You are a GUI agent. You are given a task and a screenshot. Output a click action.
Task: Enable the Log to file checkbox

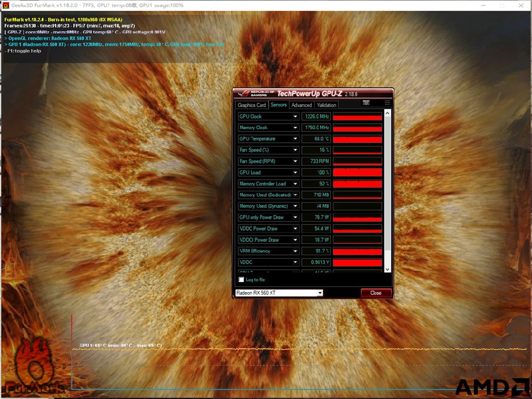click(241, 280)
